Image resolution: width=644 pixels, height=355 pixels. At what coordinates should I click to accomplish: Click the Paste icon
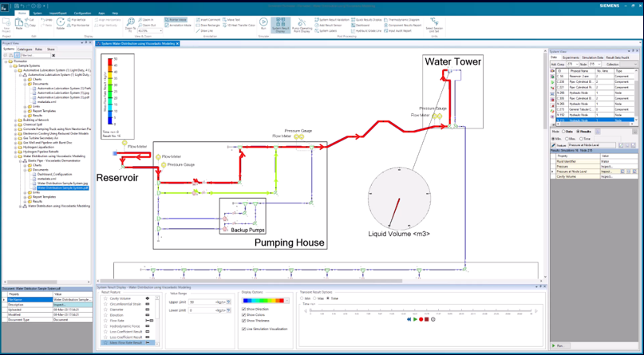point(19,24)
